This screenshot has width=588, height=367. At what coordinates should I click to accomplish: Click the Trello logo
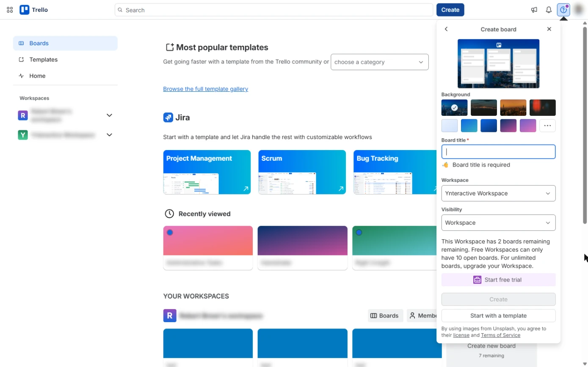tap(34, 10)
